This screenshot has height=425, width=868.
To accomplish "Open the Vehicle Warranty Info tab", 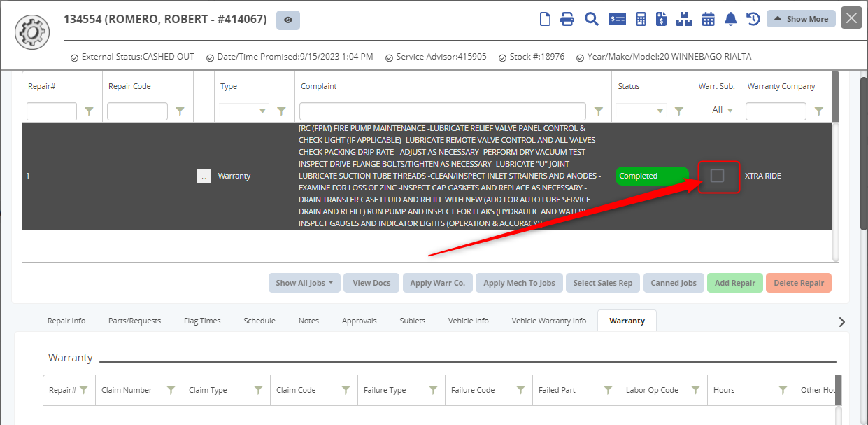I will (x=549, y=321).
